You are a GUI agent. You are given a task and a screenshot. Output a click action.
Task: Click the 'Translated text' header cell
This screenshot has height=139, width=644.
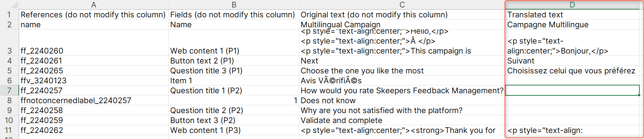(572, 15)
